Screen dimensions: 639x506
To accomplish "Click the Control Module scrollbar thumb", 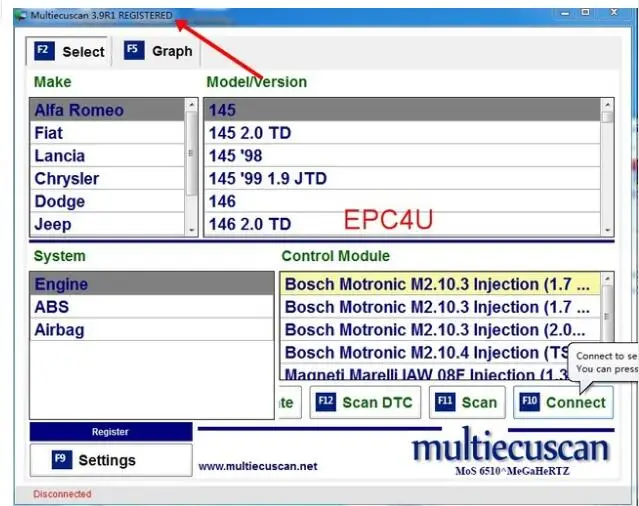I will pos(607,316).
